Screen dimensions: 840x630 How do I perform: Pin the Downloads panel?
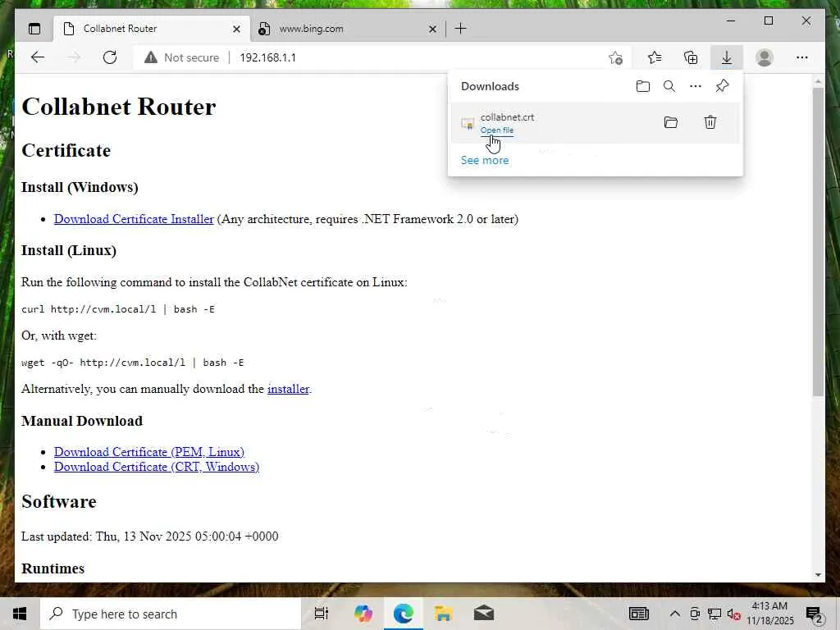722,86
